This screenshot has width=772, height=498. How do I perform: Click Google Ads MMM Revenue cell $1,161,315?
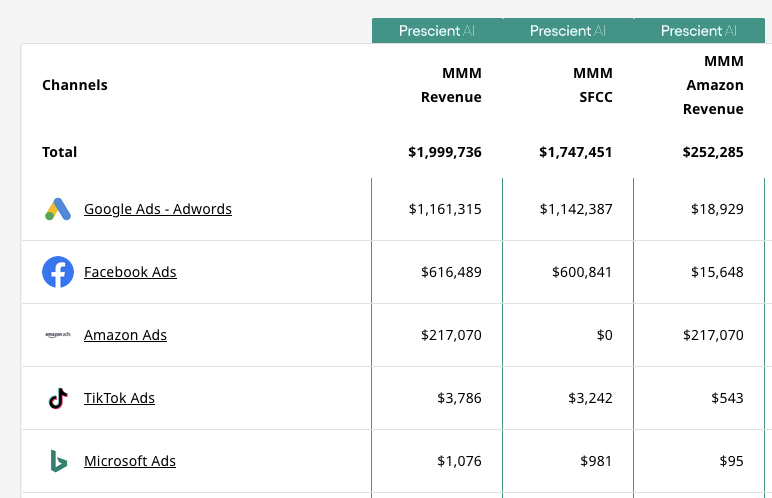(445, 209)
